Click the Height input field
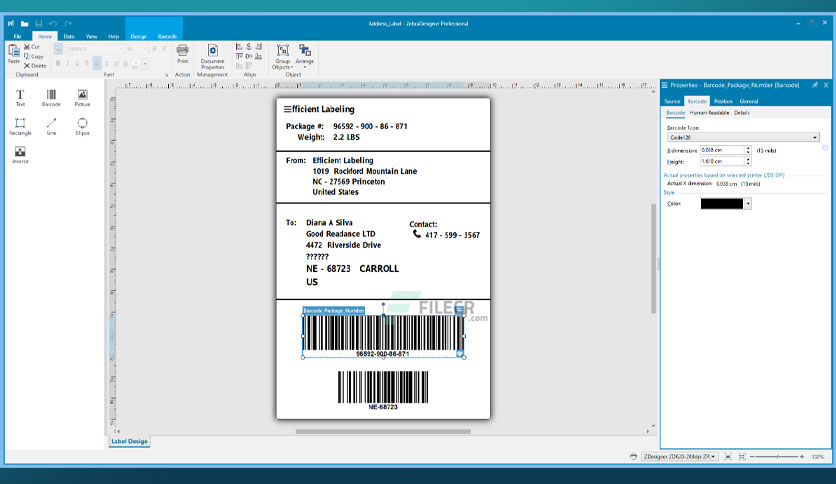This screenshot has height=484, width=836. point(722,161)
